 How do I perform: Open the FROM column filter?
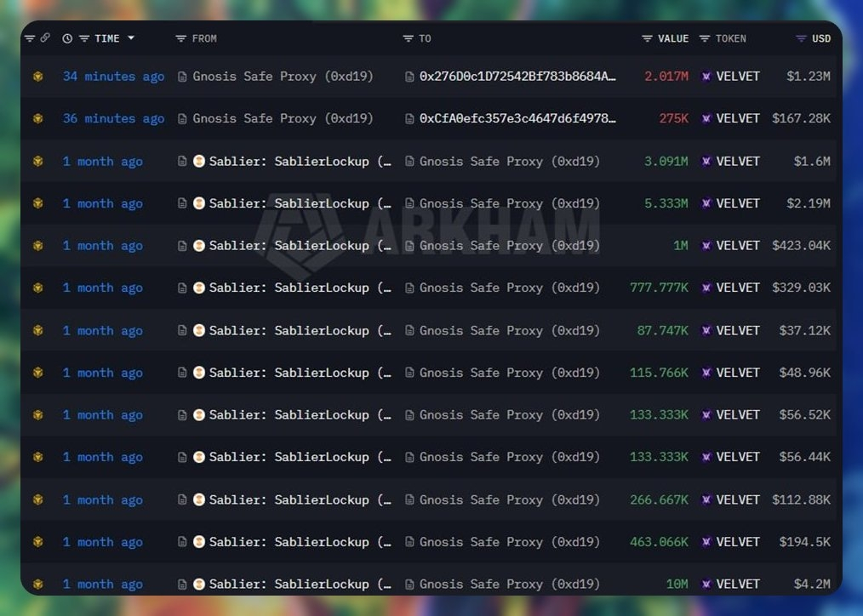[180, 38]
